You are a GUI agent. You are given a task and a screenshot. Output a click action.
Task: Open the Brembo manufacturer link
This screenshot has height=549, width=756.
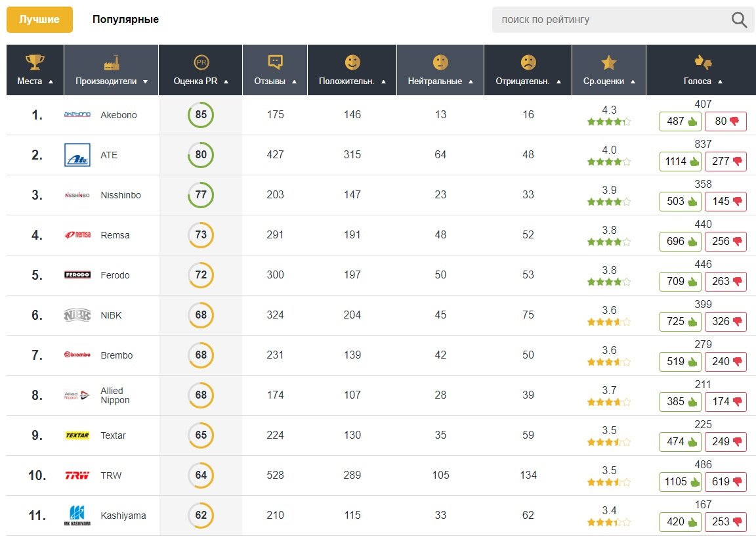point(116,355)
